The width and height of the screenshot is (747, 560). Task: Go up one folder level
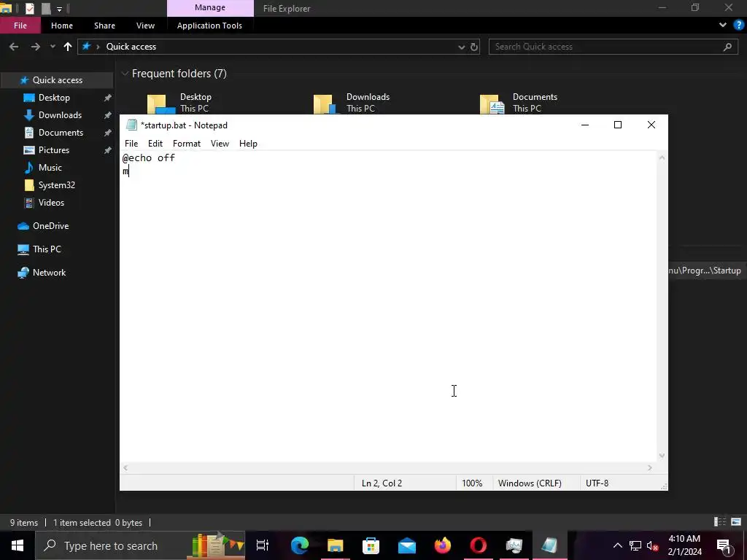coord(68,47)
